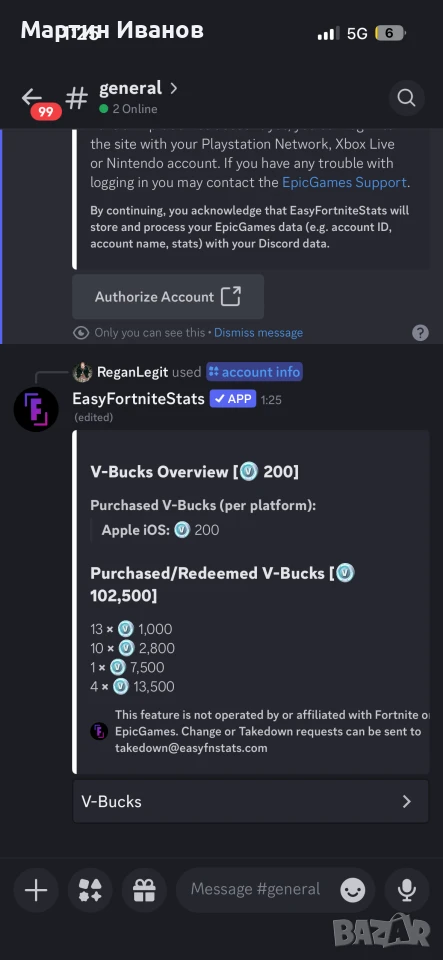This screenshot has width=443, height=960.
Task: Tap the microphone voice message icon
Action: (407, 890)
